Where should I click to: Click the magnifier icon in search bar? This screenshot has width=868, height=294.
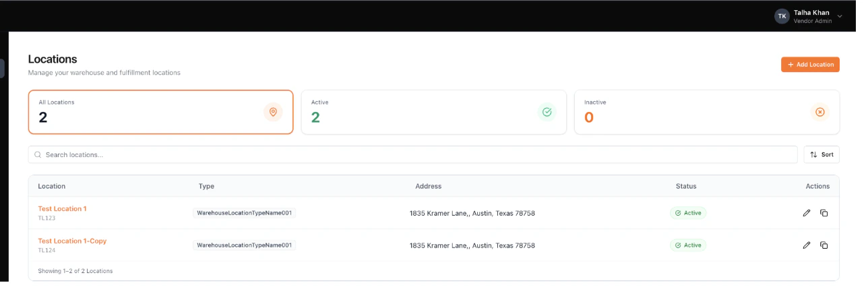38,154
